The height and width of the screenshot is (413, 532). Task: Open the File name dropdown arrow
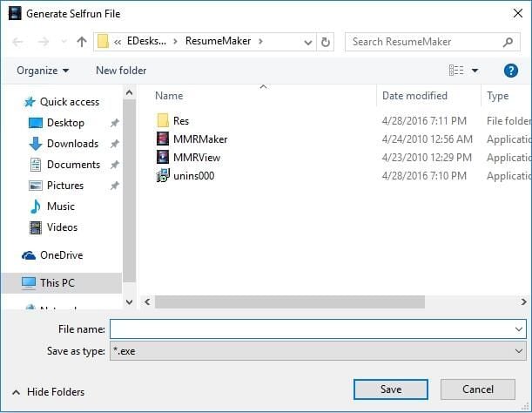click(519, 329)
